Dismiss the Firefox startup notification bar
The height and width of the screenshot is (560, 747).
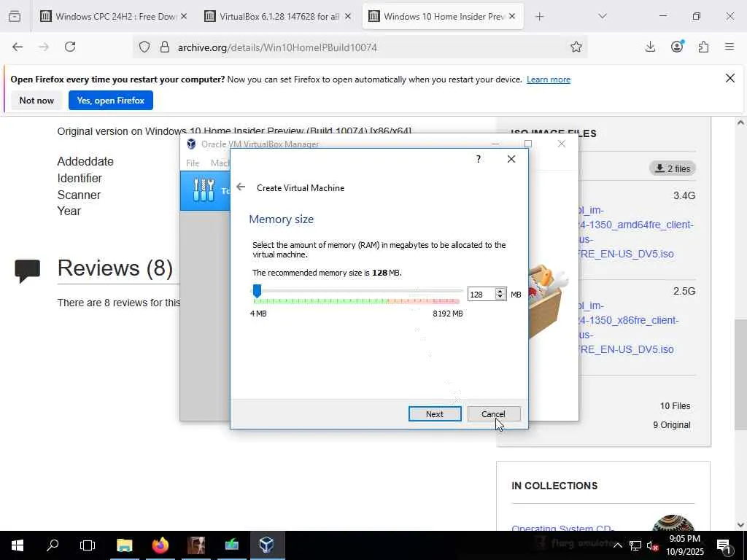tap(729, 79)
